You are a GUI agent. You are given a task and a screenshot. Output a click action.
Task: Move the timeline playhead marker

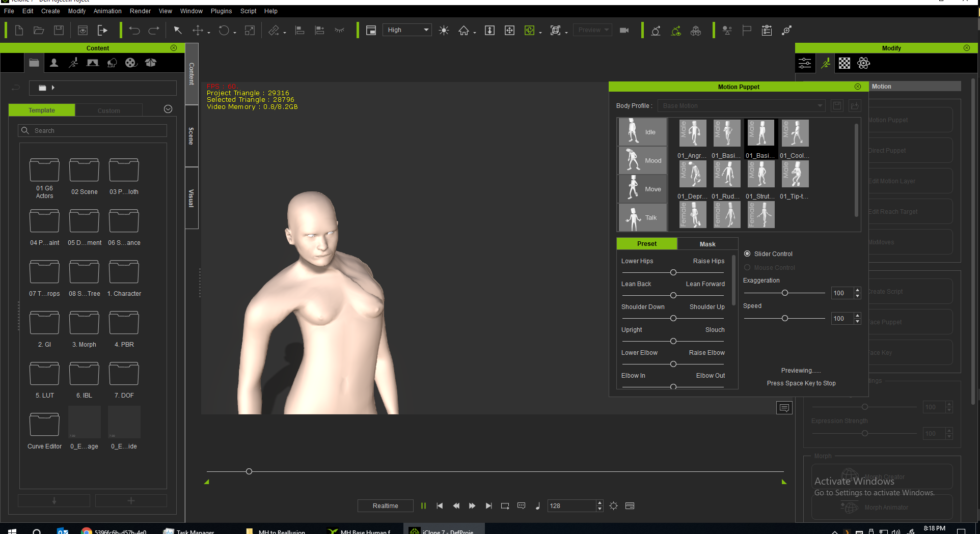[x=249, y=471]
